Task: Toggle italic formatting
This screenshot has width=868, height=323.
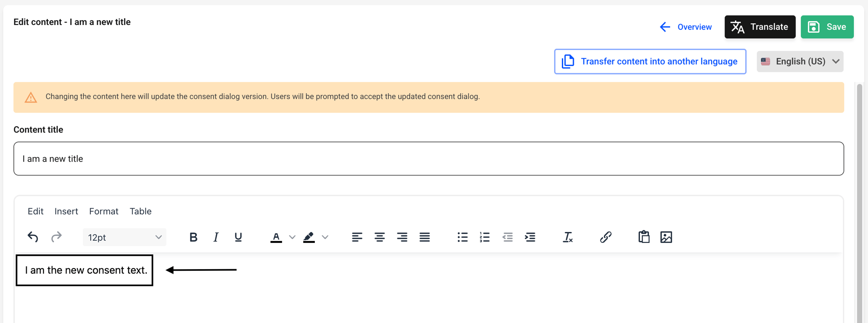Action: point(216,237)
